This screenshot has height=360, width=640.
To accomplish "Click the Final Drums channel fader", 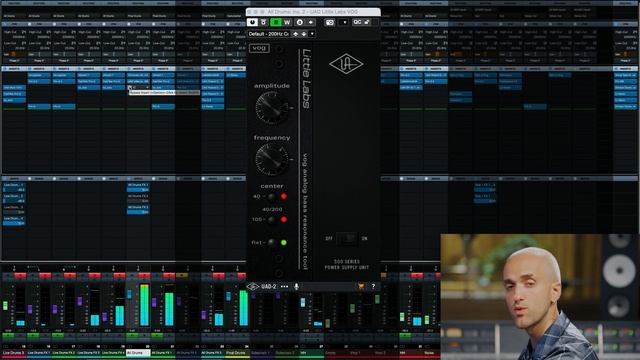I will (229, 296).
